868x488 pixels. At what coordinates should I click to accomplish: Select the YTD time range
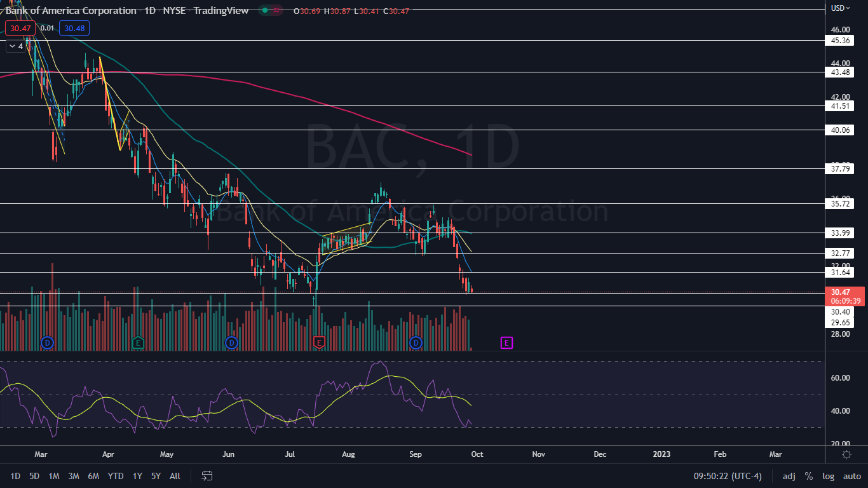pyautogui.click(x=116, y=476)
